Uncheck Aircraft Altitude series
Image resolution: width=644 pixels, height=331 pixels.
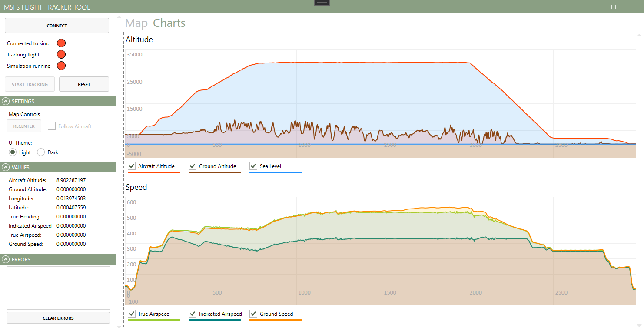(x=131, y=166)
